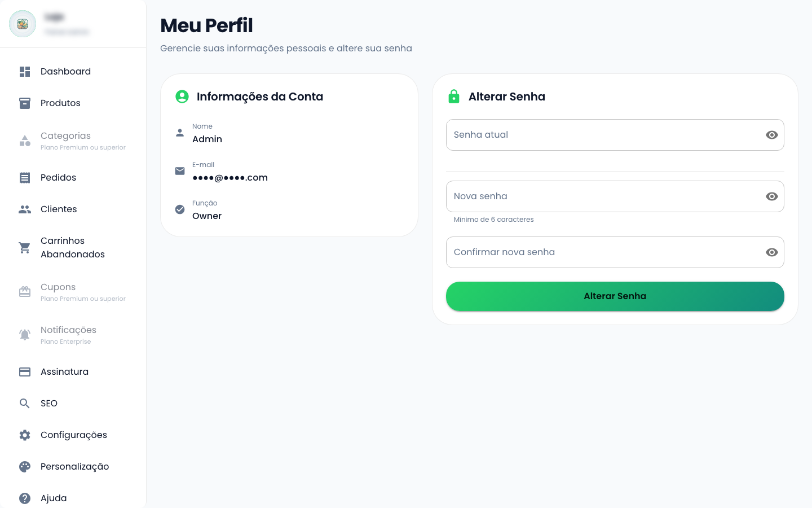Click the green user icon on Informações da Conta
Screen dimensions: 812x508
pyautogui.click(x=182, y=97)
